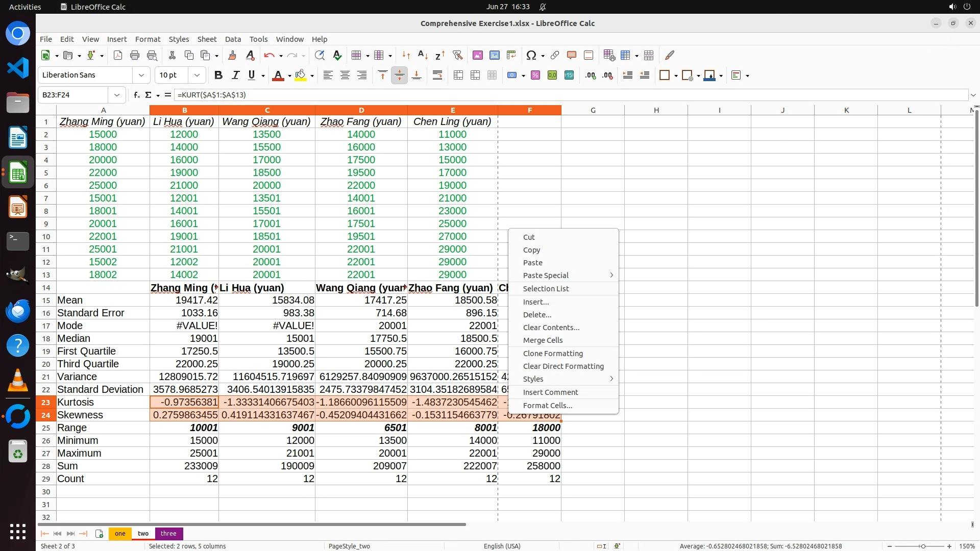Open the Name Box dropdown arrow
The width and height of the screenshot is (980, 551).
(x=117, y=95)
